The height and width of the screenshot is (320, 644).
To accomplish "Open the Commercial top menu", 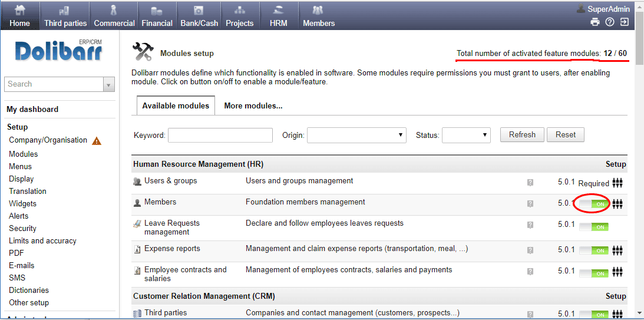I will (114, 15).
